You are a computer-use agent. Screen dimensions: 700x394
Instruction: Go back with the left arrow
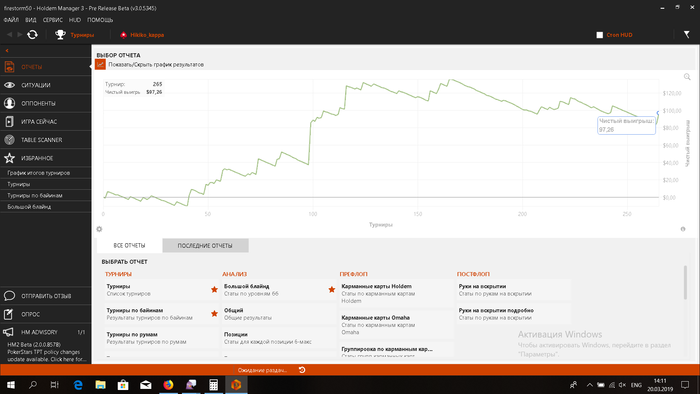click(x=9, y=34)
